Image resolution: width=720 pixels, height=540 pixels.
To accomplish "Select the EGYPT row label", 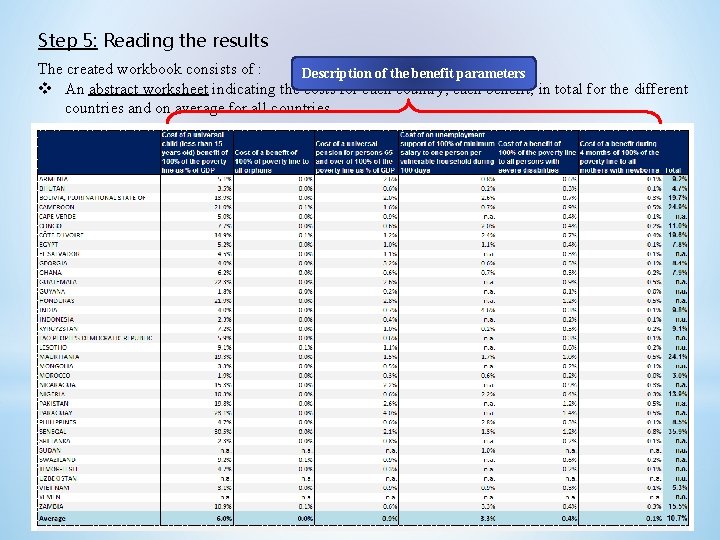I will 49,244.
